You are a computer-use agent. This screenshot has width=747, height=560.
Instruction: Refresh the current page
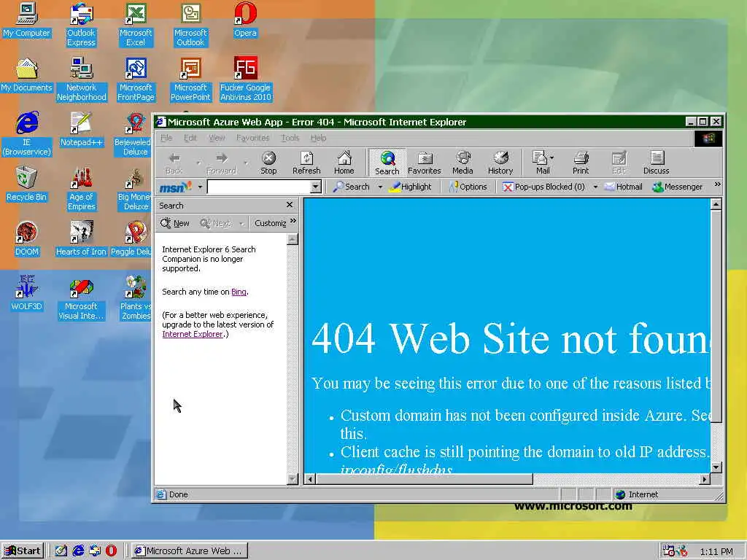pos(306,163)
